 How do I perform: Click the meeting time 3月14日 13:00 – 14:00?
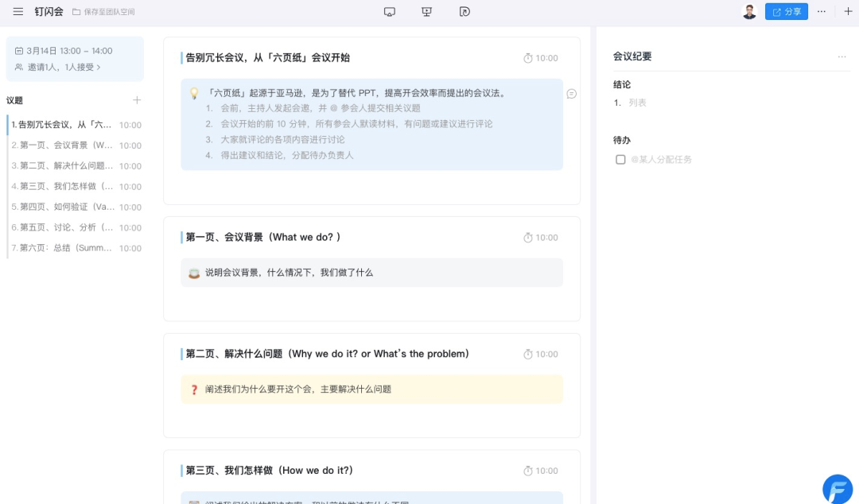(x=64, y=51)
